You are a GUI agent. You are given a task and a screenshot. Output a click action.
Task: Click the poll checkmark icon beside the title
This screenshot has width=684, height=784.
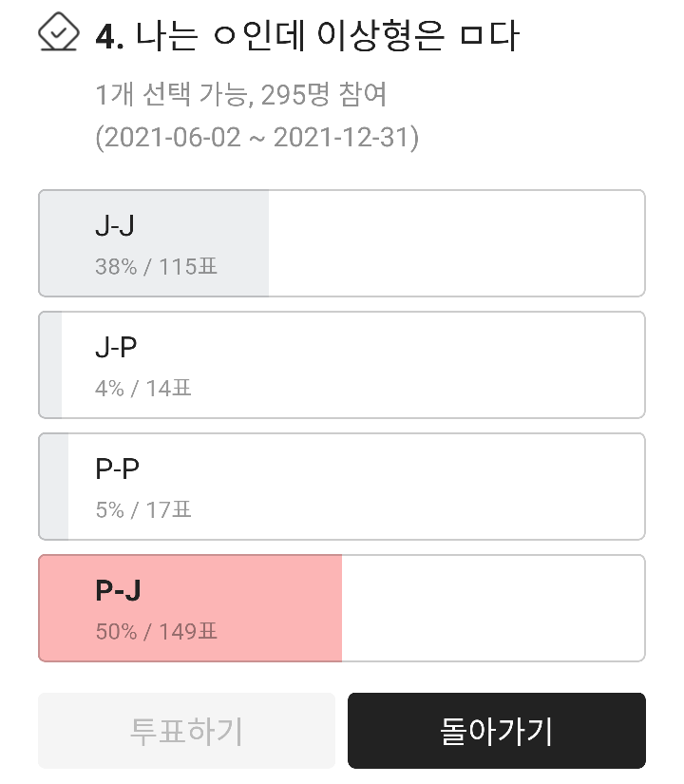click(58, 33)
